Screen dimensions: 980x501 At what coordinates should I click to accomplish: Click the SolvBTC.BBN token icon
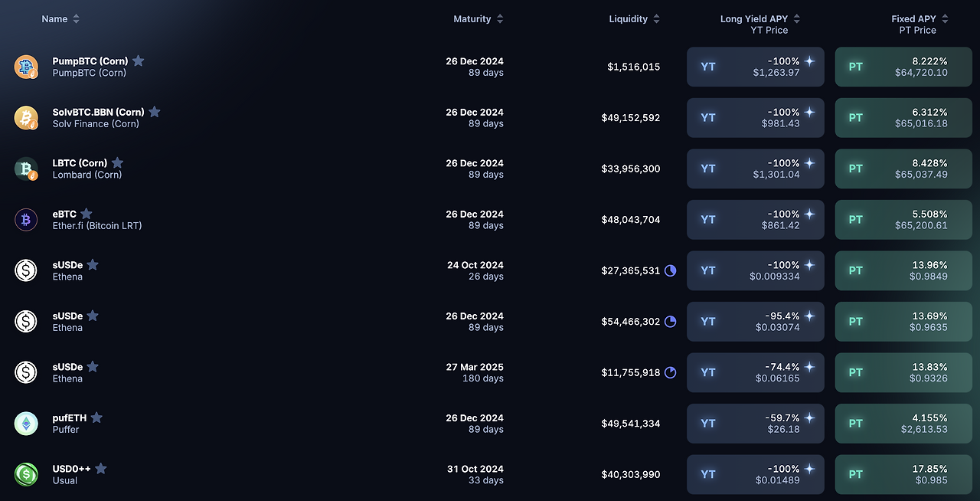[x=26, y=117]
